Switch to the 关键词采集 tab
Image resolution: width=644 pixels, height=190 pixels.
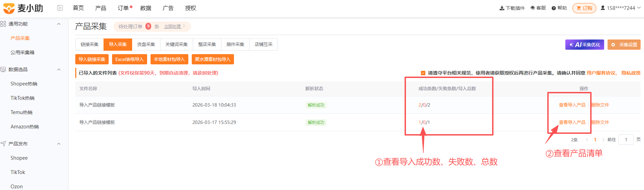coord(177,45)
